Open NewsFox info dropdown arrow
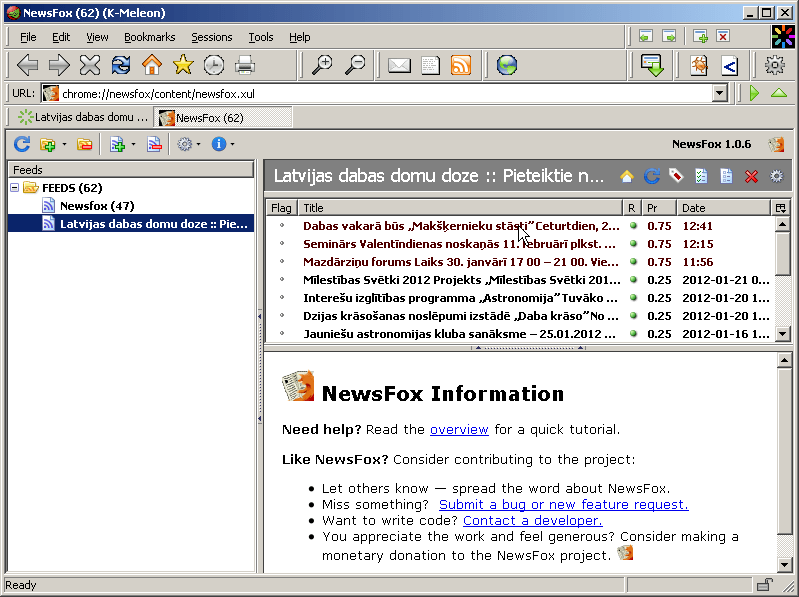This screenshot has width=799, height=597. pos(232,145)
